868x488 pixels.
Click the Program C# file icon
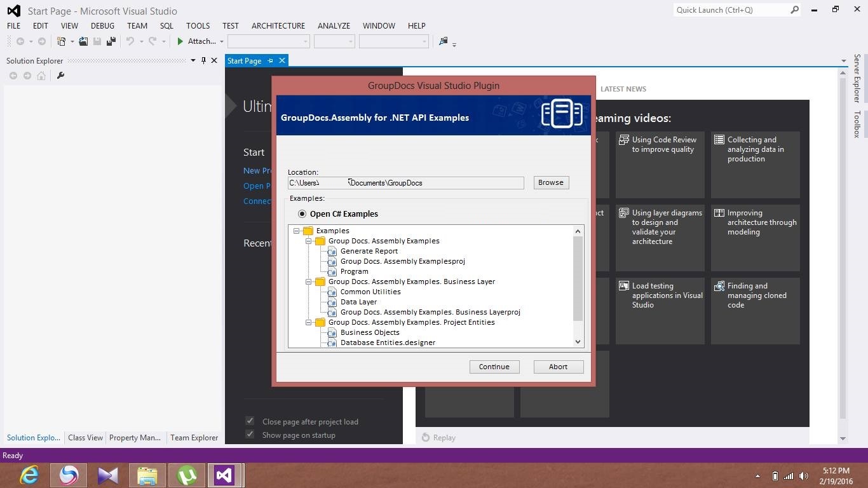tap(332, 272)
